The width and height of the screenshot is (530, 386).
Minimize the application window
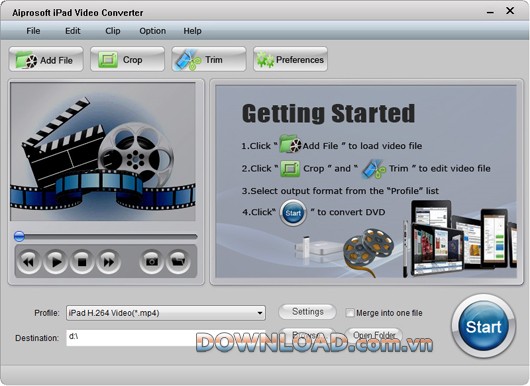click(490, 12)
